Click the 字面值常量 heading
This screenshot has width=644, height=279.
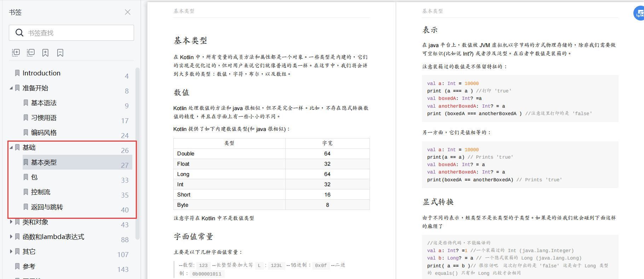click(x=193, y=237)
